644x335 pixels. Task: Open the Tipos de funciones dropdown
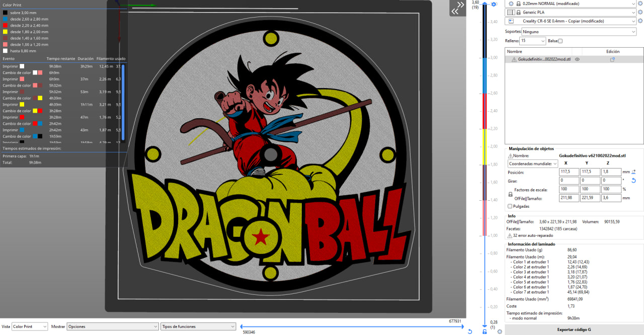point(198,326)
